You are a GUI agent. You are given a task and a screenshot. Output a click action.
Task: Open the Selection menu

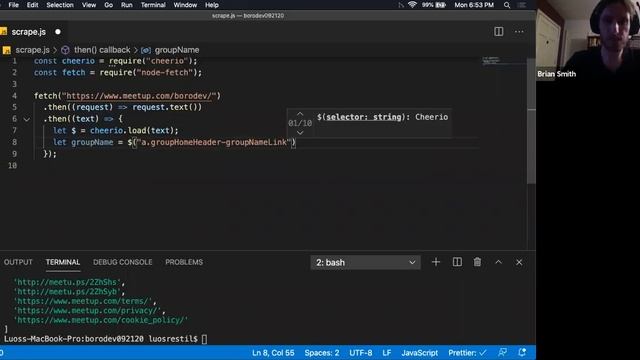point(60,5)
